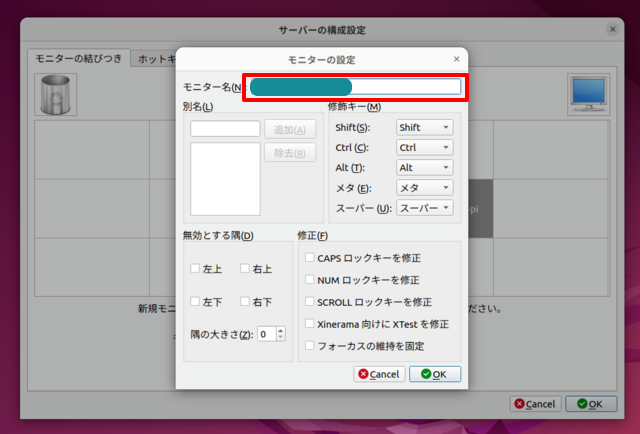Click the new monitor icon at top right
This screenshot has width=640, height=434.
point(587,93)
